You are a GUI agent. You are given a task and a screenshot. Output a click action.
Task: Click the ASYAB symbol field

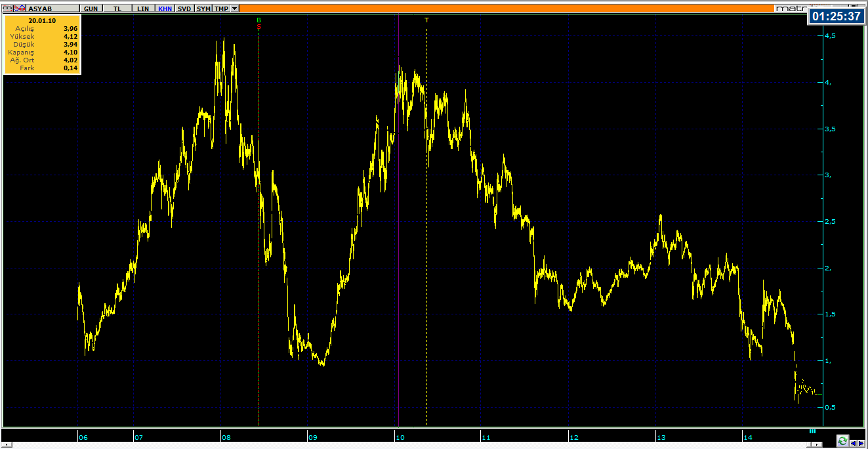51,9
